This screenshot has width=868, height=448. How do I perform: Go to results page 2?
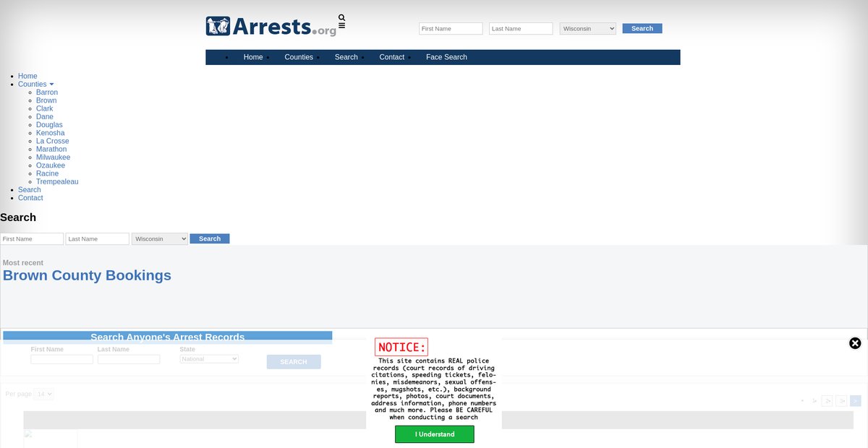coord(827,400)
